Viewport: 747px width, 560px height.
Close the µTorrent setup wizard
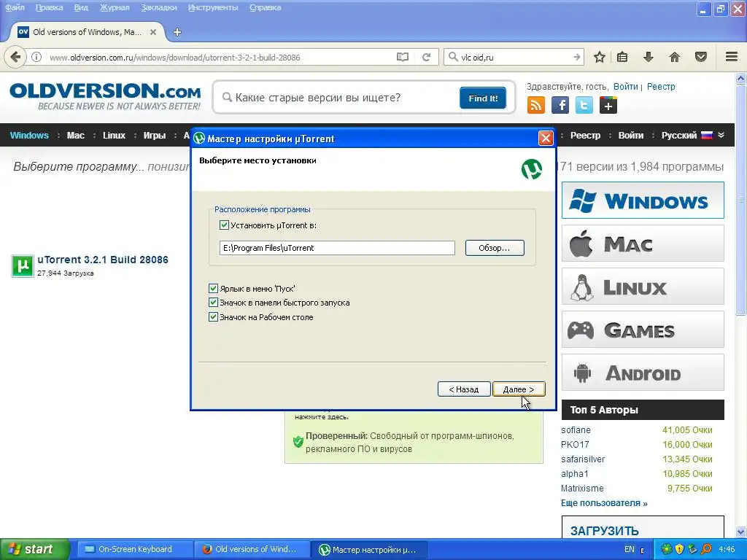(x=546, y=138)
